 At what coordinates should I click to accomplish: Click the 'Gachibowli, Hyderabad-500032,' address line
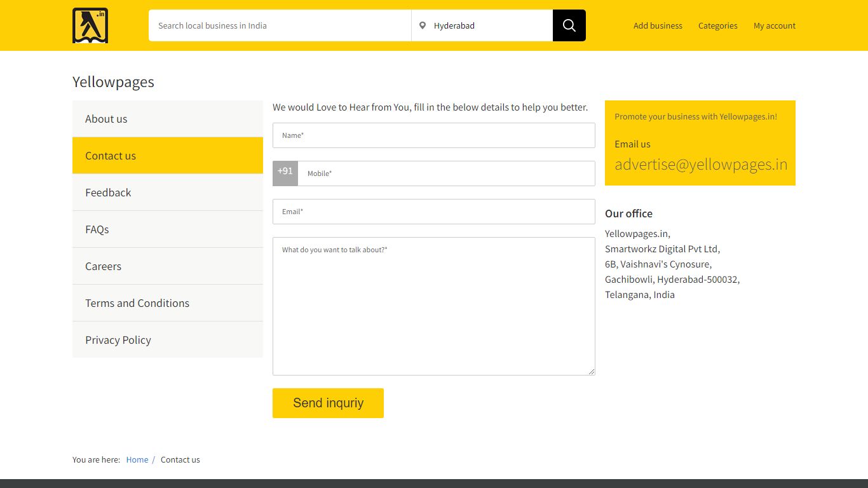[672, 280]
